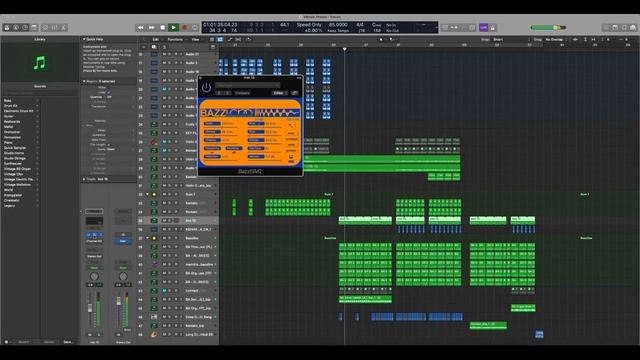Click Compare in the plugin window
This screenshot has height=360, width=640.
pos(242,93)
